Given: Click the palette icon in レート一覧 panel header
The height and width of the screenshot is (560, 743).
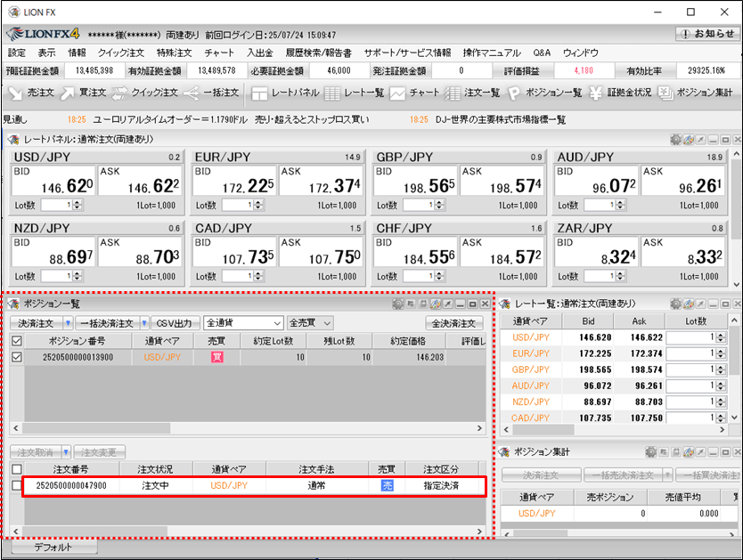Looking at the screenshot, I should tap(689, 304).
